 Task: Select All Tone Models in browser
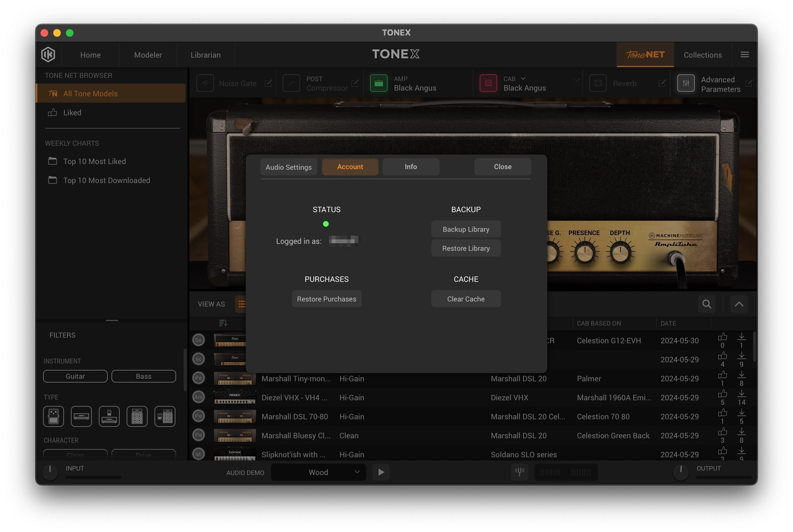(x=111, y=93)
